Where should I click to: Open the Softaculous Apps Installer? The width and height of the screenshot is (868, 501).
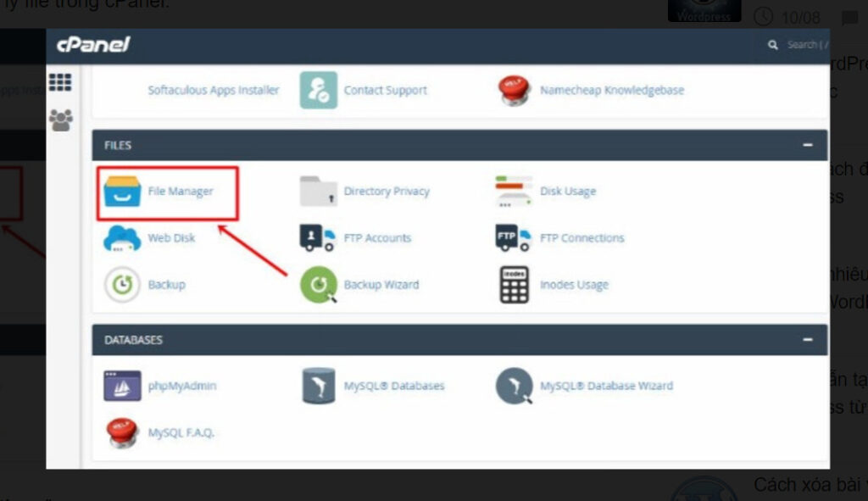pos(214,90)
